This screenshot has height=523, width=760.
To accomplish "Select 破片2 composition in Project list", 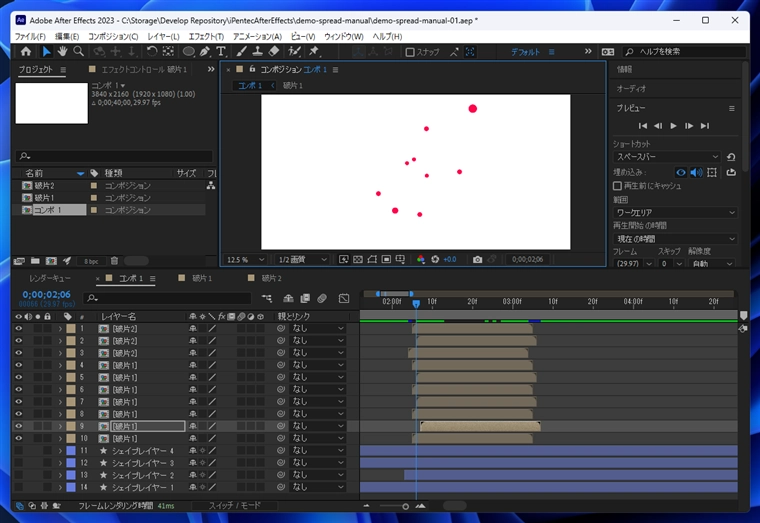I will tap(45, 186).
